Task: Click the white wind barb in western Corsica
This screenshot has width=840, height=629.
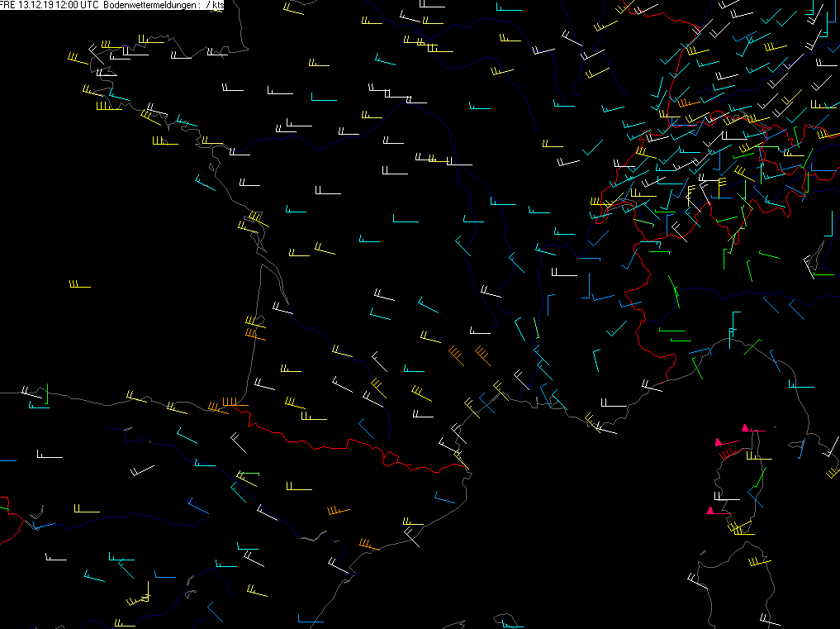Action: (727, 498)
